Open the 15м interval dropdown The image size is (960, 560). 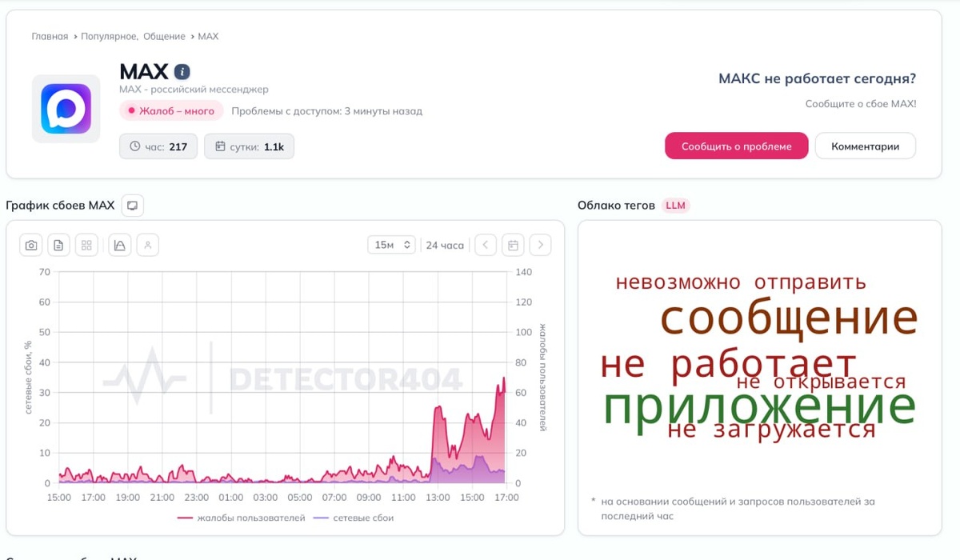[x=391, y=245]
